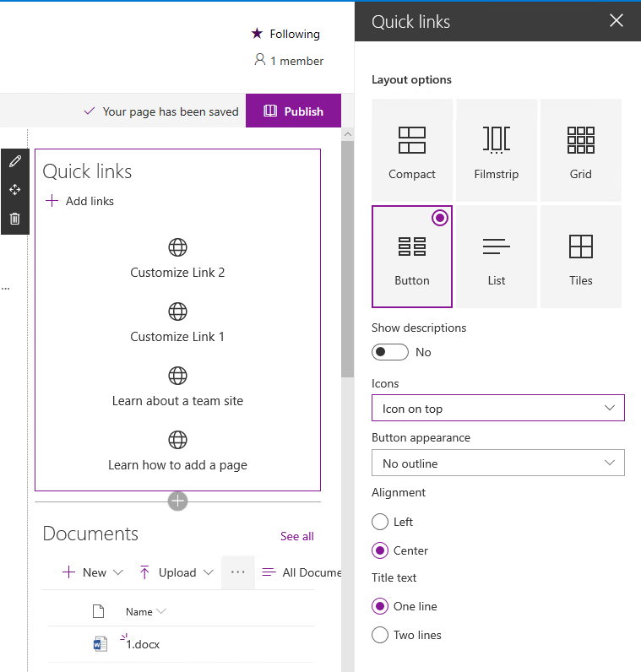Image resolution: width=641 pixels, height=672 pixels.
Task: Select the List layout option
Action: click(496, 257)
